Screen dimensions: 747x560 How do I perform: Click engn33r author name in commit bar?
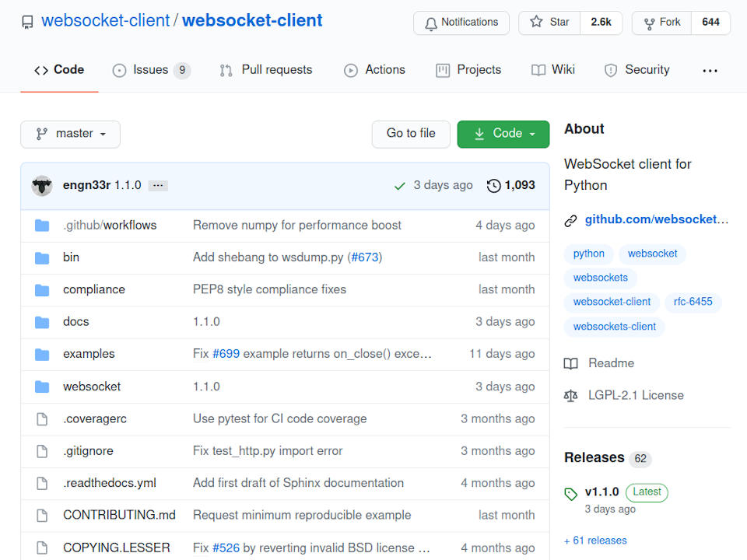click(86, 185)
